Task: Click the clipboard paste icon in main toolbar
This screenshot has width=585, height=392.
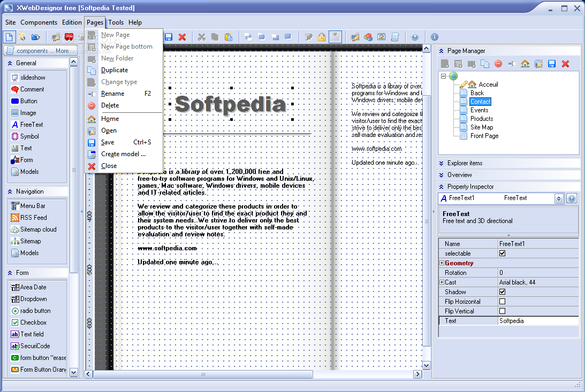Action: (x=229, y=37)
